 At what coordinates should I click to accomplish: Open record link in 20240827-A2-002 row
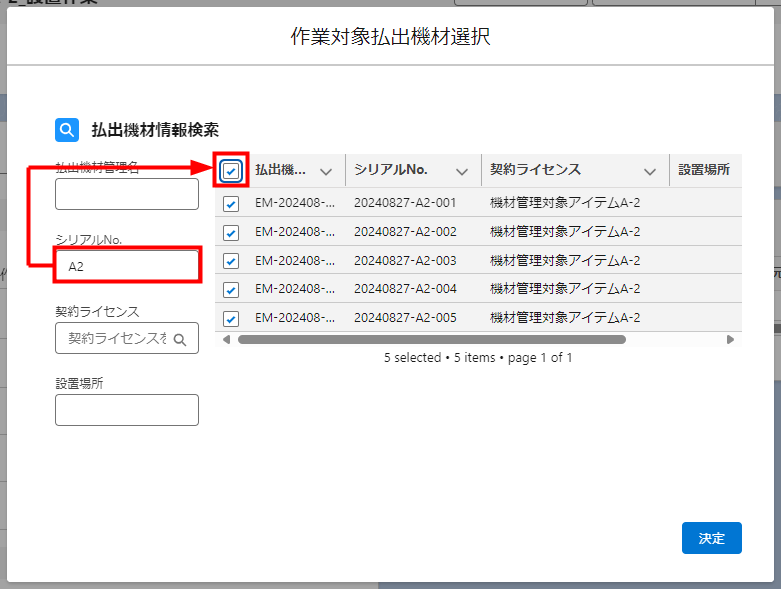pos(294,232)
